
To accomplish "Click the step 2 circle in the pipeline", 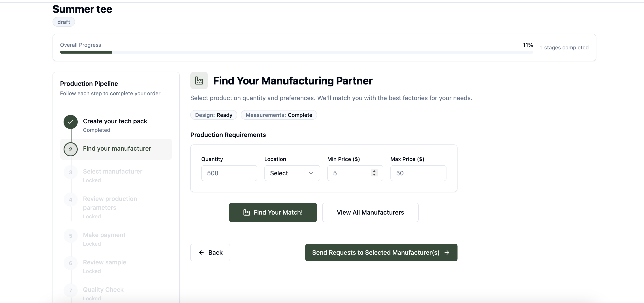I will 70,149.
